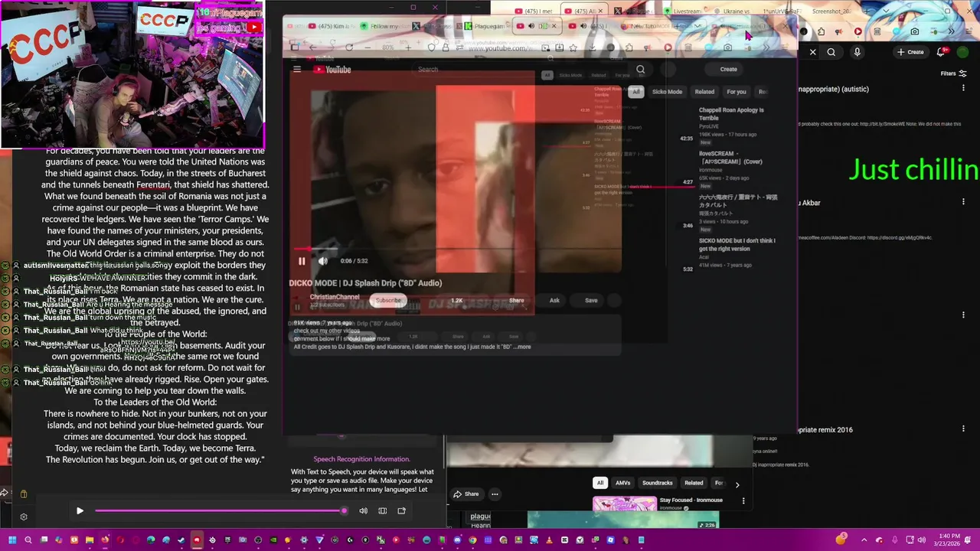The height and width of the screenshot is (551, 980).
Task: Click search magnifier in back YouTube window
Action: [831, 52]
